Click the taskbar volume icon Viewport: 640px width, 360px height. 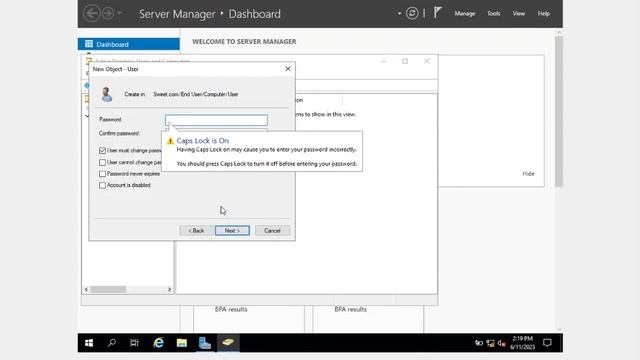click(x=502, y=343)
